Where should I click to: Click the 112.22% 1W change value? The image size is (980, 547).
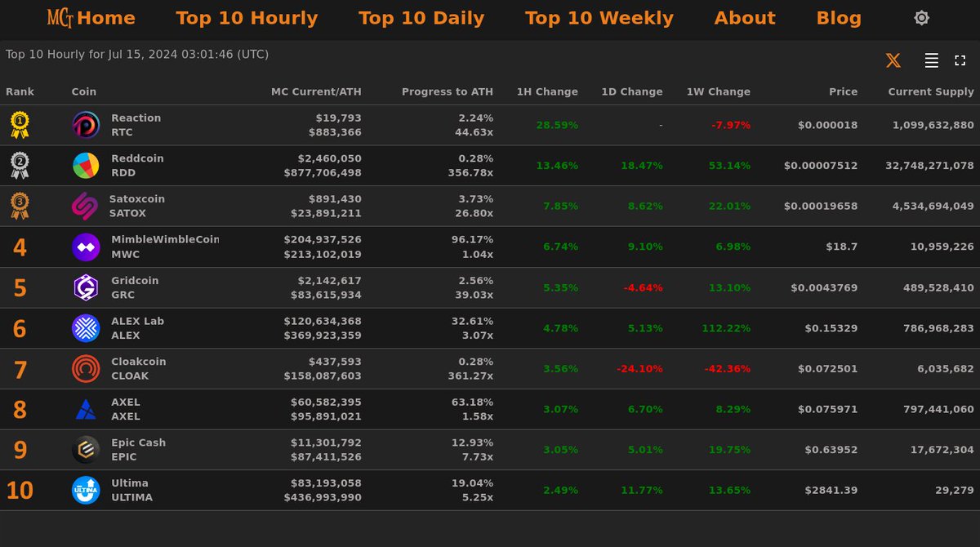pyautogui.click(x=726, y=328)
